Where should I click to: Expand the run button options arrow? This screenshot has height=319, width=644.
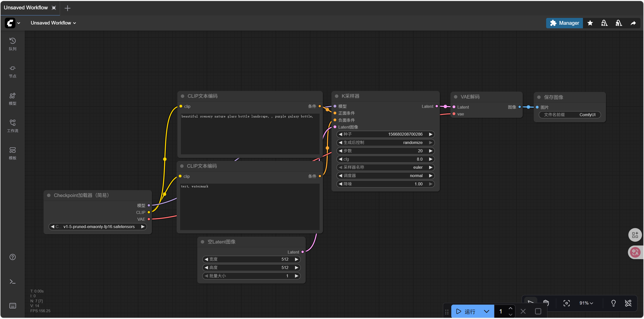coord(486,311)
